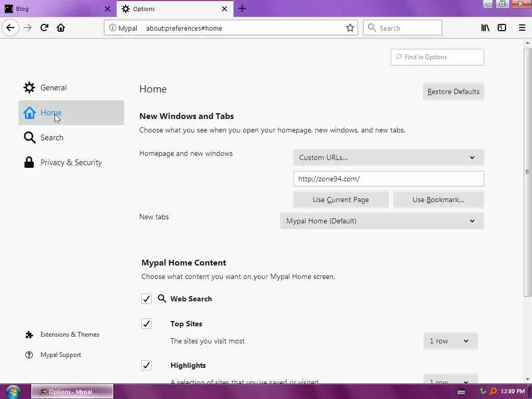Screen dimensions: 532x399
Task: Bookmark this page with the star icon
Action: [x=350, y=28]
